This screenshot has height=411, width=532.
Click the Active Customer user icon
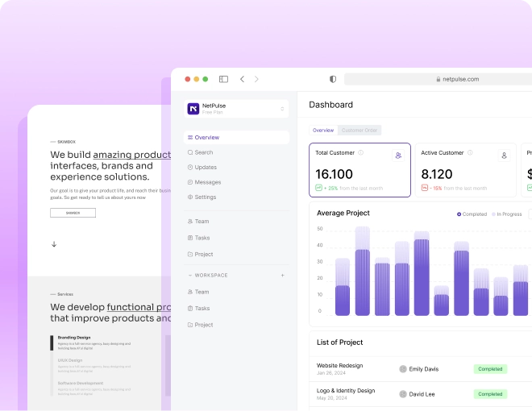[504, 156]
